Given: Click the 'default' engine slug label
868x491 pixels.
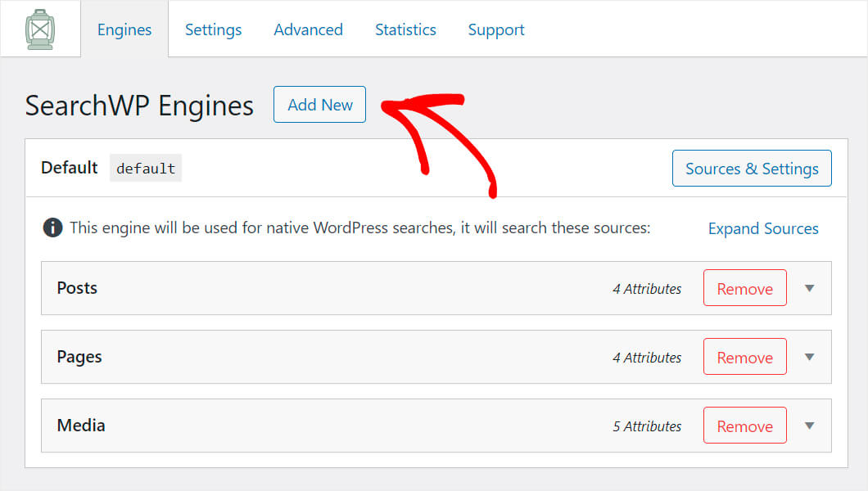Looking at the screenshot, I should pos(146,168).
